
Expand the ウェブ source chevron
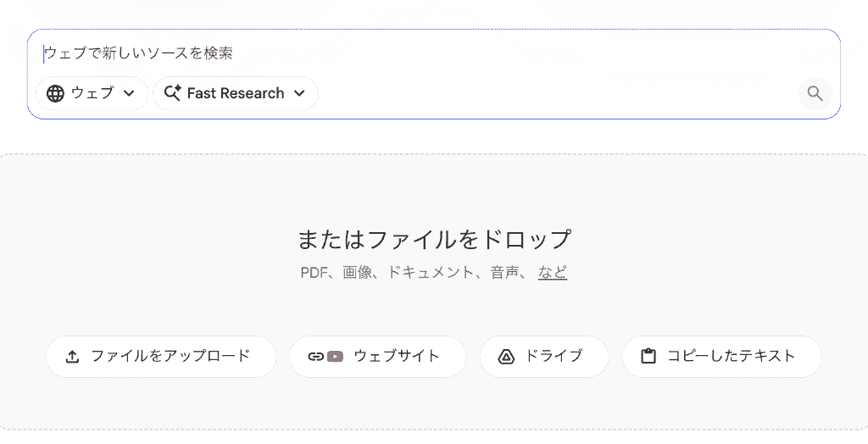point(129,93)
